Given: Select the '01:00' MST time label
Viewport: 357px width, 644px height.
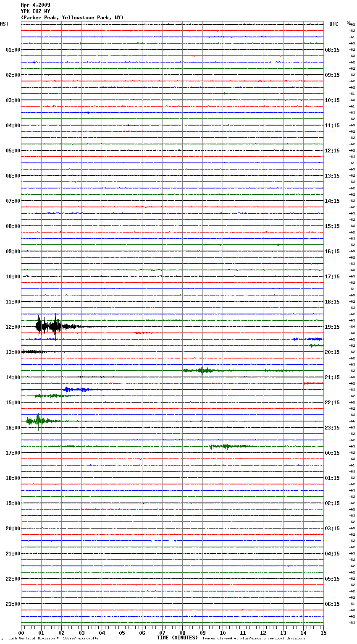Looking at the screenshot, I should [x=13, y=50].
